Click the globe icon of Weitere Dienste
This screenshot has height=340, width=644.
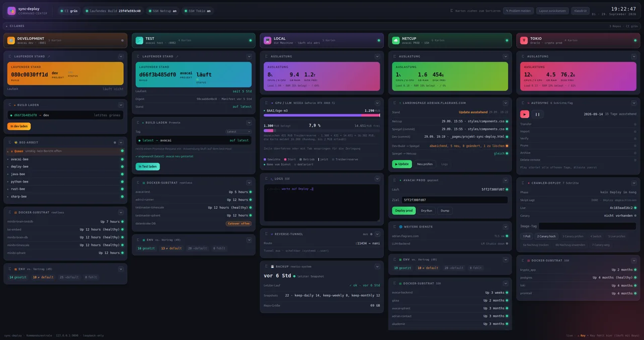point(401,227)
